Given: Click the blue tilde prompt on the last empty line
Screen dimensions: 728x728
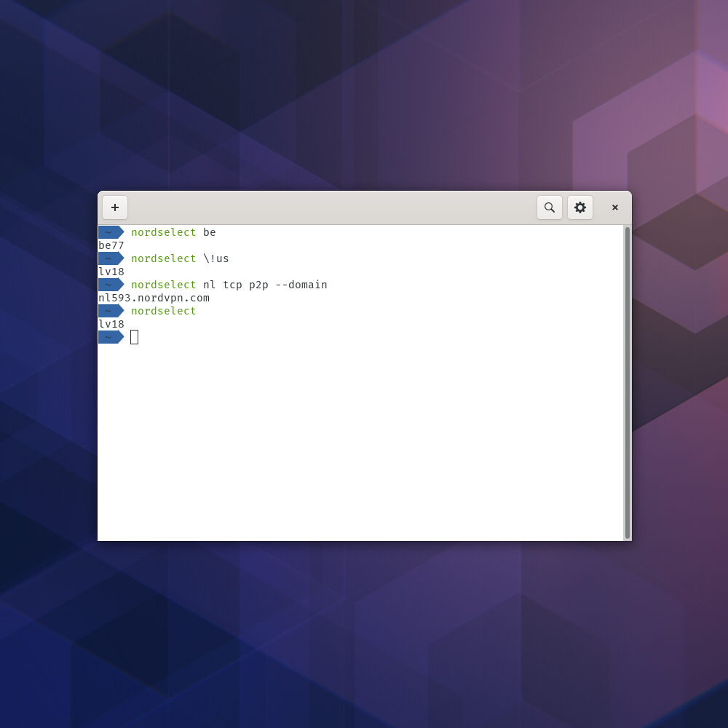Looking at the screenshot, I should click(x=109, y=337).
